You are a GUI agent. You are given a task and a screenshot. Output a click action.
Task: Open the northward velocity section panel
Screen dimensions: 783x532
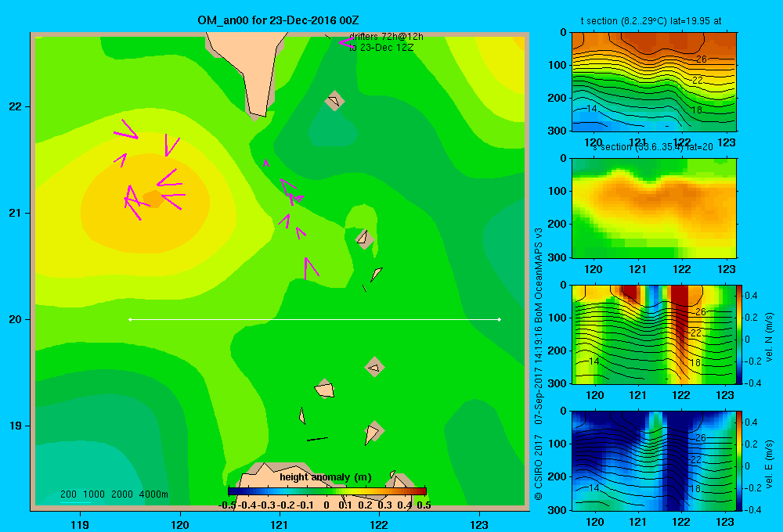tap(654, 334)
